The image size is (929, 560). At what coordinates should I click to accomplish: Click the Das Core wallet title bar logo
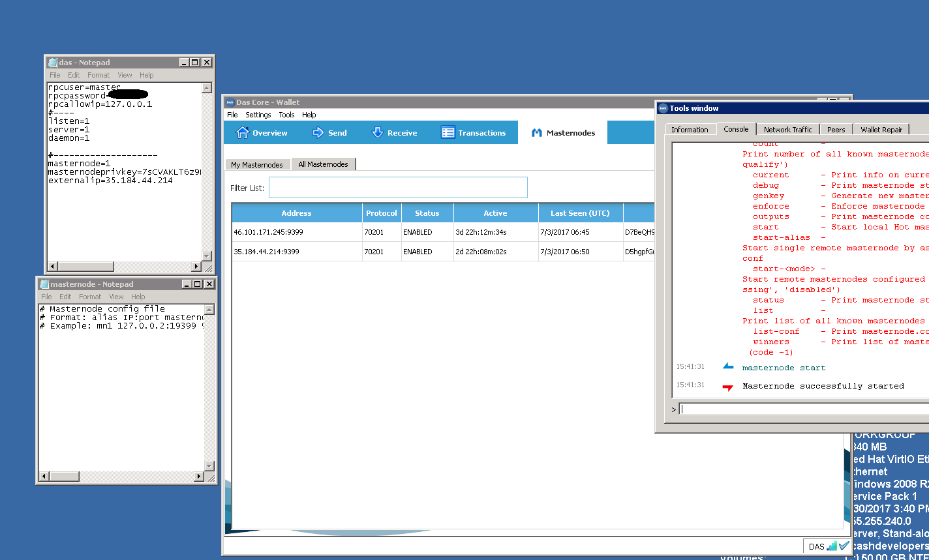(x=230, y=102)
